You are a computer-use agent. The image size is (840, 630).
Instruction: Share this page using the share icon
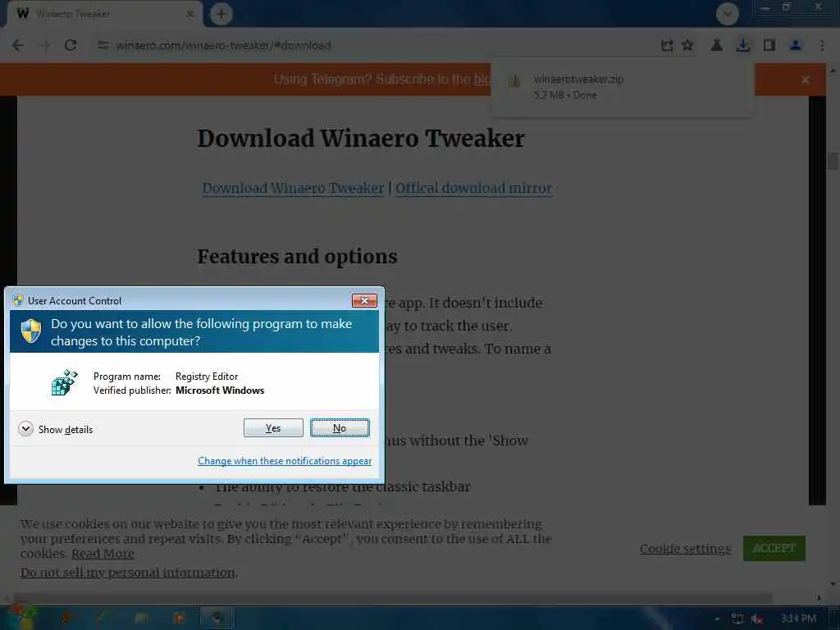click(x=667, y=46)
